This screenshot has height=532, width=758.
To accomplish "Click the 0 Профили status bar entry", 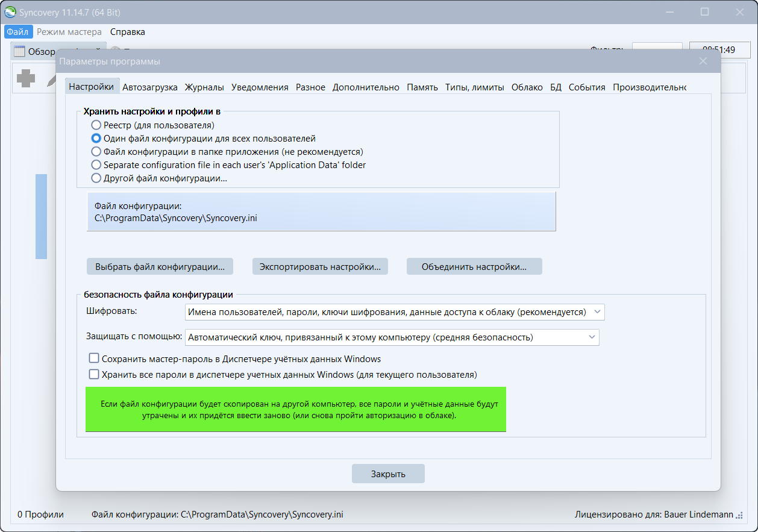I will click(x=40, y=515).
